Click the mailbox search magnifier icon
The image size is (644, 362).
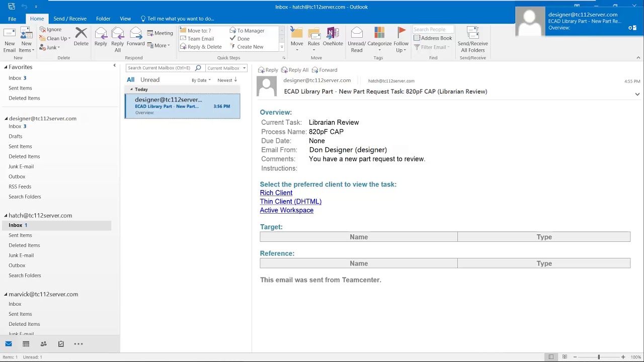[198, 68]
